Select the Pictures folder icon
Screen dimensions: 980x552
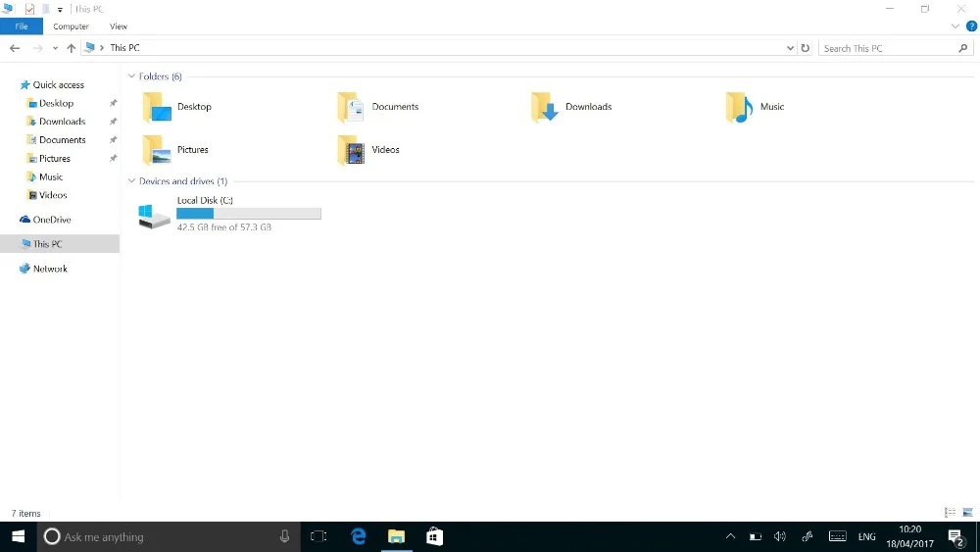[x=156, y=150]
